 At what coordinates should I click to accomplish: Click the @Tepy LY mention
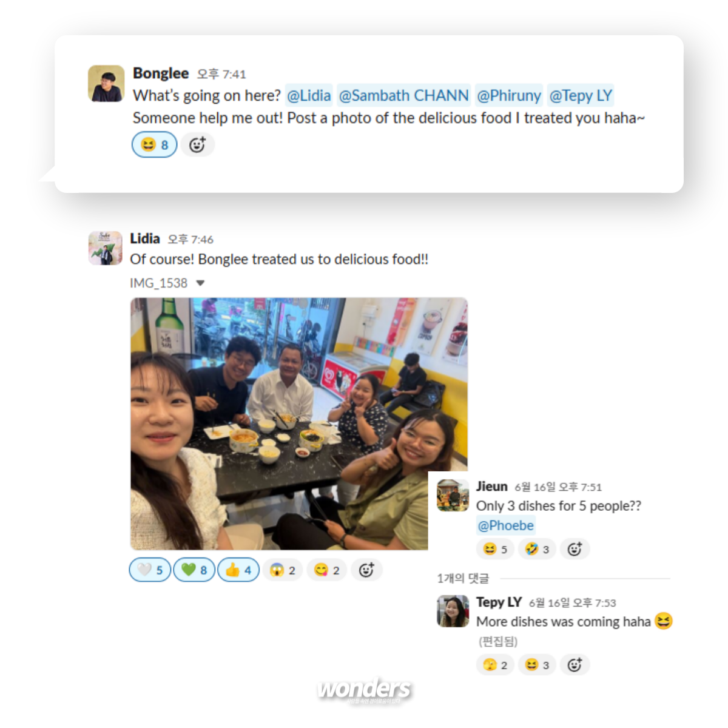[x=581, y=96]
